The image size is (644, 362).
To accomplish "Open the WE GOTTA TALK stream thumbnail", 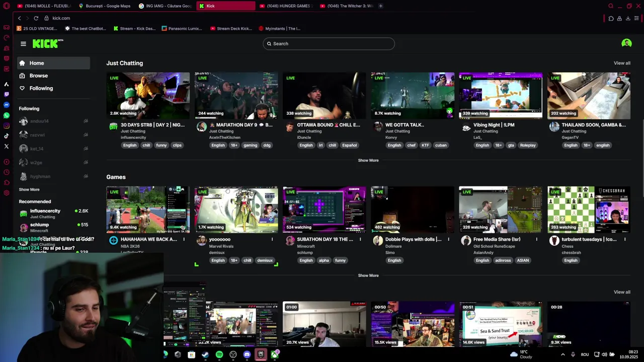I will click(x=413, y=96).
